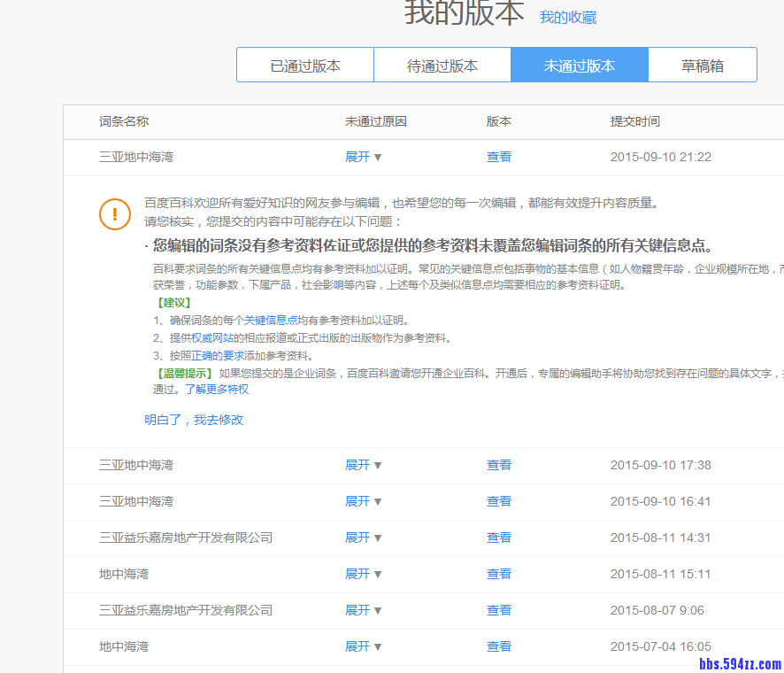Switch to the 已通过版本 tab
This screenshot has width=784, height=673.
[304, 64]
